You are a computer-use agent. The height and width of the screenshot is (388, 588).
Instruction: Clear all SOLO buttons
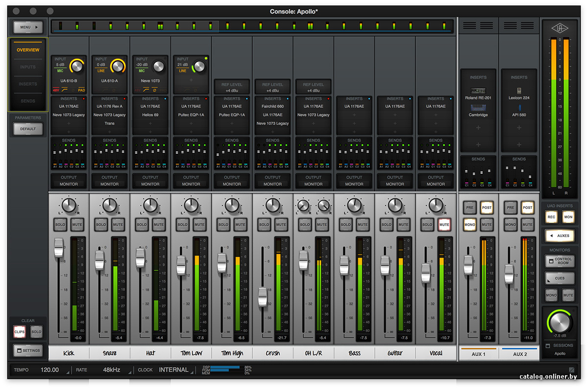36,332
